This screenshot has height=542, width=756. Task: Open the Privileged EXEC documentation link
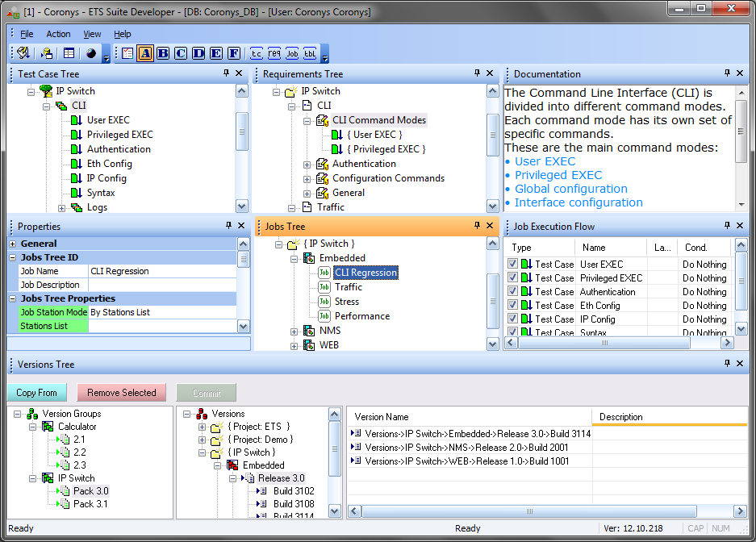pos(558,175)
